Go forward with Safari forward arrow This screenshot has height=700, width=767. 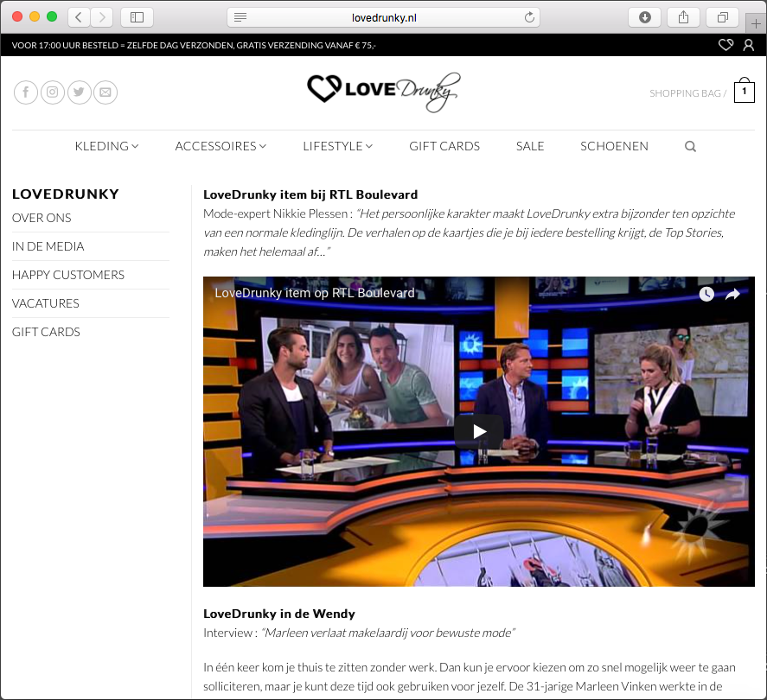(102, 17)
